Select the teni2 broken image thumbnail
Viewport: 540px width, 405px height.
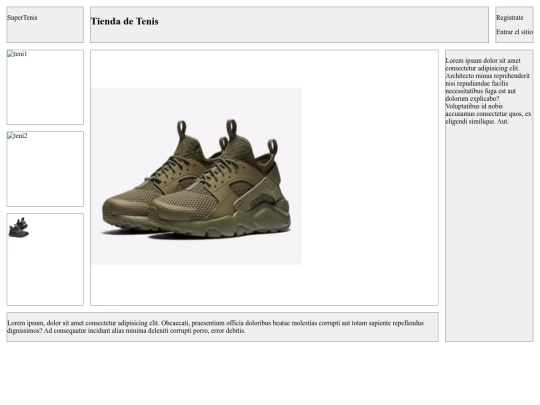tap(17, 136)
